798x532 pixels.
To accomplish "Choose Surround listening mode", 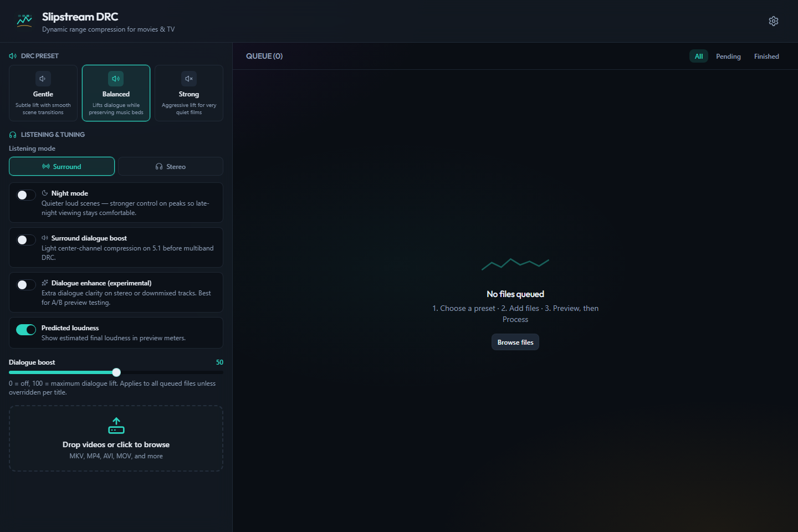I will click(x=62, y=166).
